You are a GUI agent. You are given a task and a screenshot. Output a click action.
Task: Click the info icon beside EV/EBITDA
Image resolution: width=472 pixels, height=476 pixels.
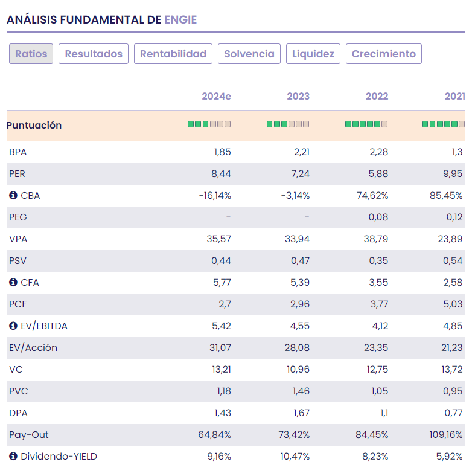(13, 326)
